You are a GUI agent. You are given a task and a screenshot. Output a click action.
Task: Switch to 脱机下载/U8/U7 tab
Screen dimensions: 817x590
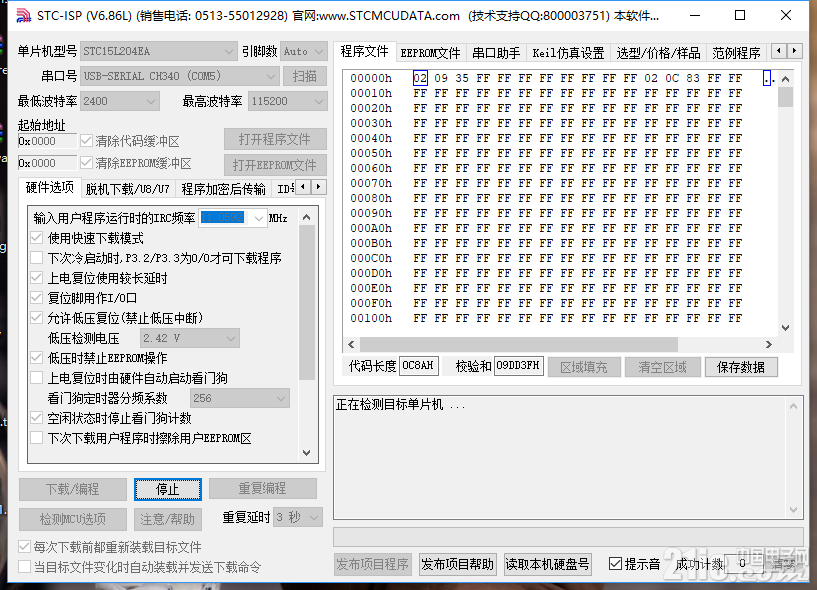(128, 189)
